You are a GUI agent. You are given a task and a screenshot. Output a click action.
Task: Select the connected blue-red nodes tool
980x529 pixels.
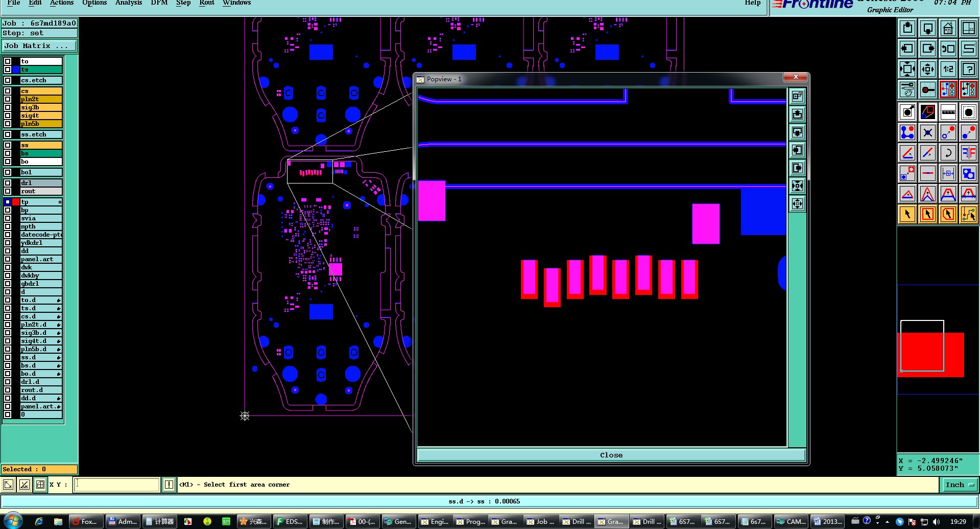click(x=907, y=132)
